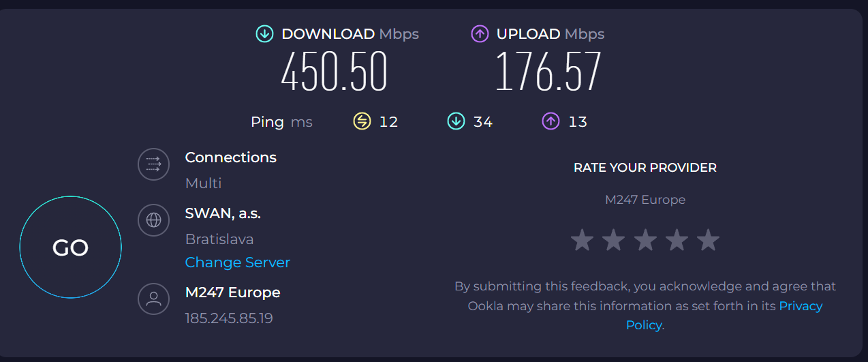The width and height of the screenshot is (868, 362).
Task: Click the download arrow icon beside DOWNLOAD Mbps
Action: [264, 33]
